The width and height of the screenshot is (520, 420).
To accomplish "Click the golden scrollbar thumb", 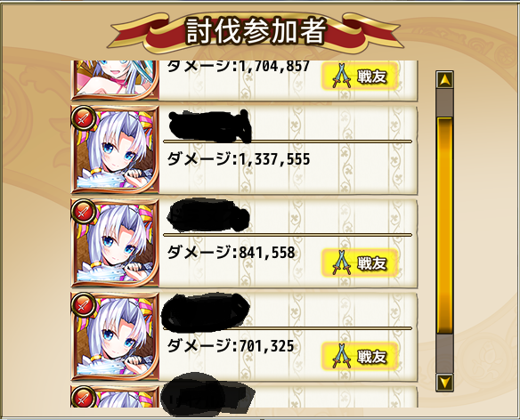I will point(444,225).
